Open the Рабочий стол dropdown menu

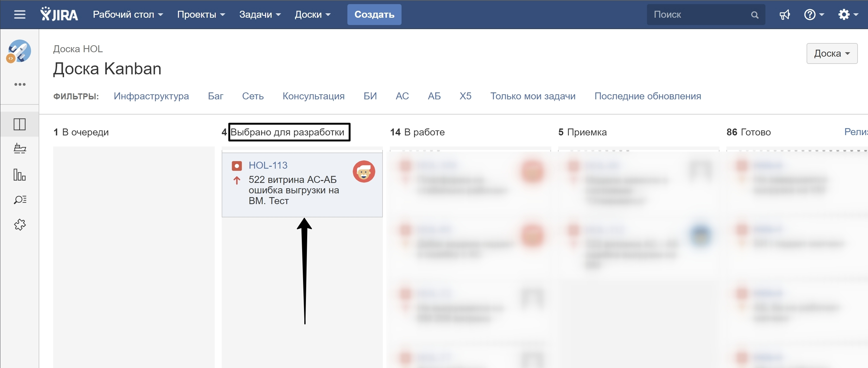click(128, 15)
